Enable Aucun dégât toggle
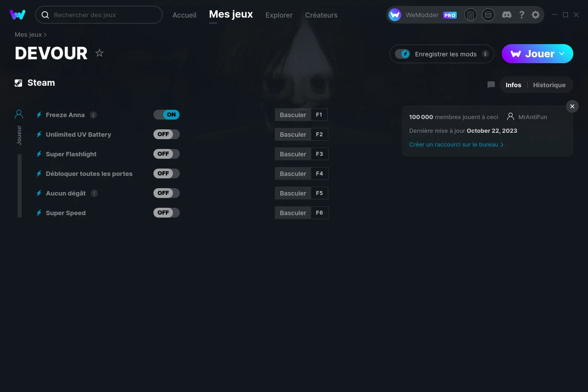 tap(167, 193)
